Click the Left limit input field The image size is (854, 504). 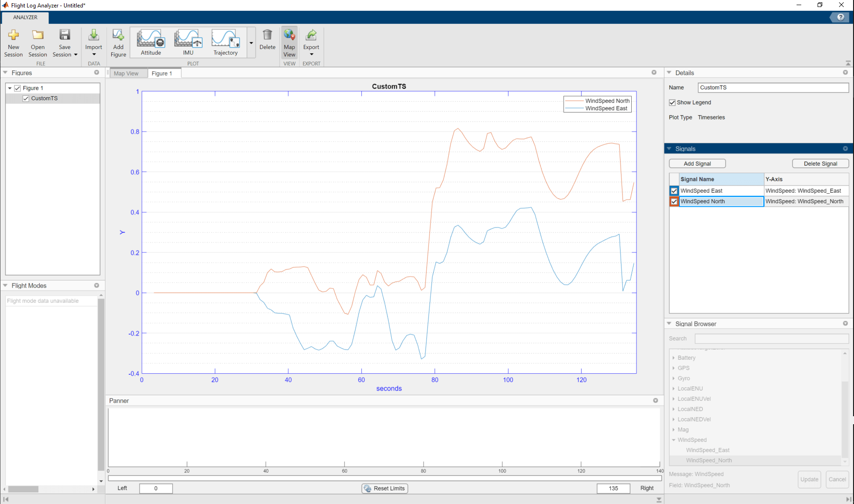pyautogui.click(x=156, y=489)
